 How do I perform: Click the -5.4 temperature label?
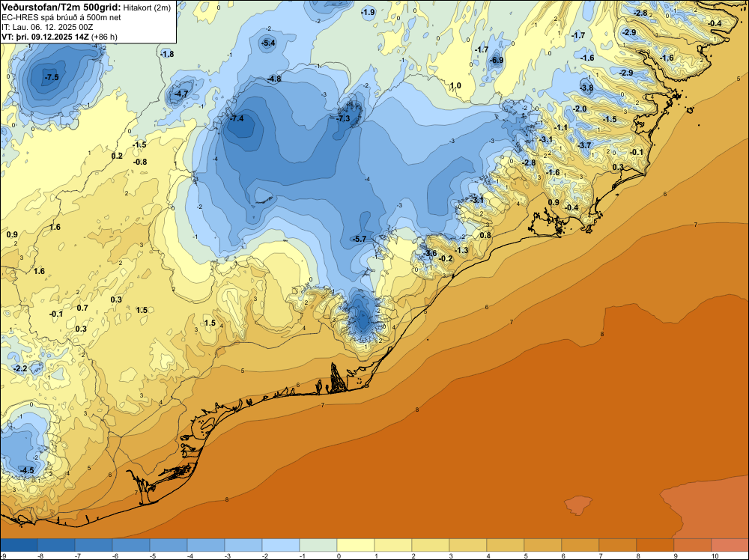268,43
